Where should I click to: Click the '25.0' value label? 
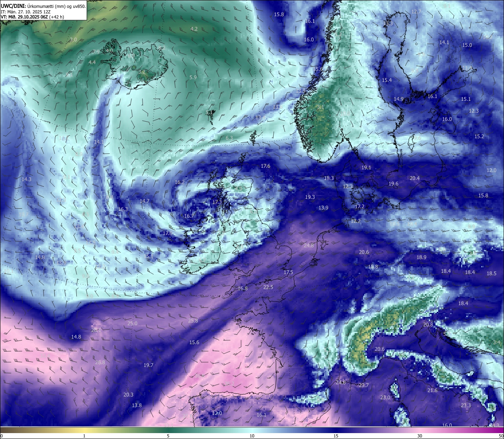click(x=132, y=324)
